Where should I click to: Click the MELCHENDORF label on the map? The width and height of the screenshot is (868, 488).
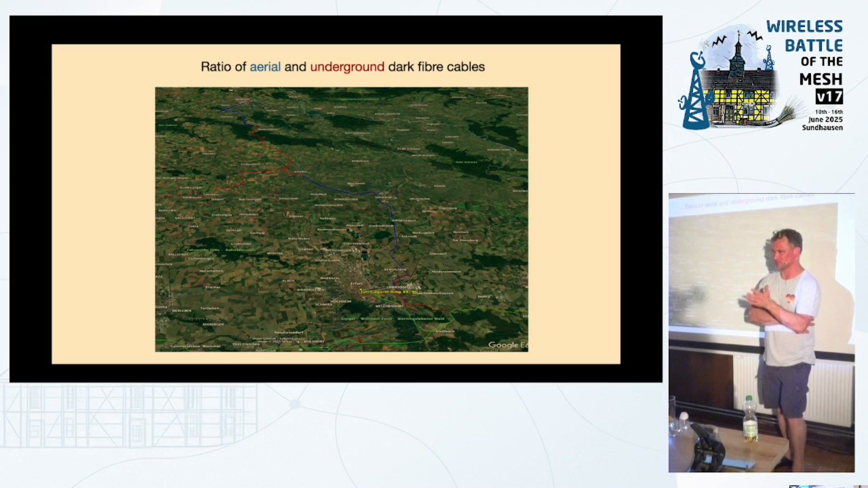pos(389,306)
